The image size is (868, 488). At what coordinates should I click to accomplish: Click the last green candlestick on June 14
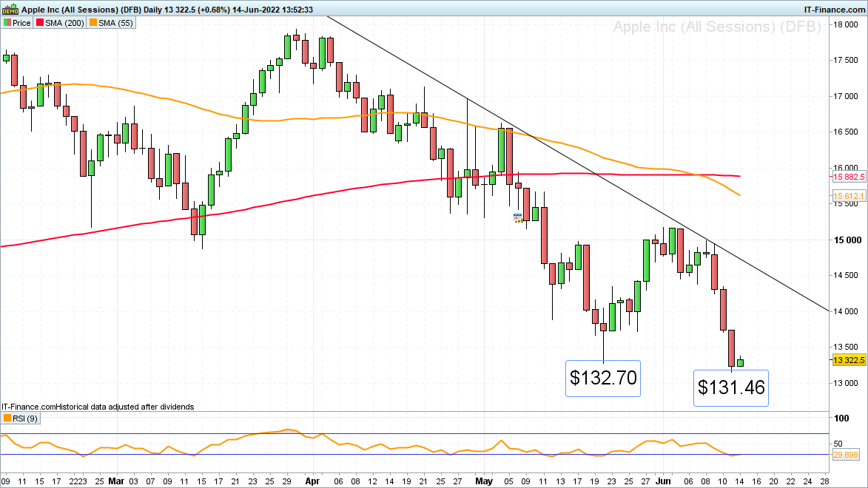[740, 362]
